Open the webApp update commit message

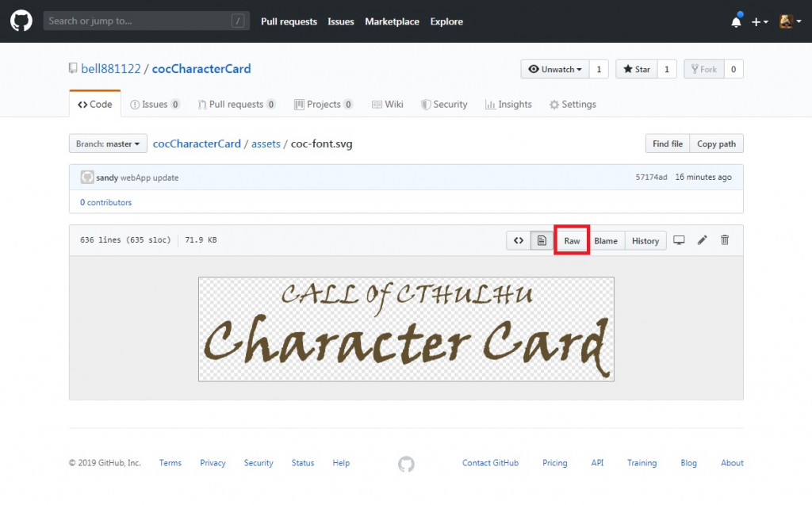(x=149, y=177)
